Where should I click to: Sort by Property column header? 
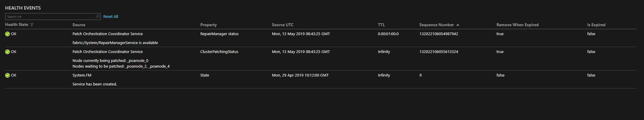point(208,25)
